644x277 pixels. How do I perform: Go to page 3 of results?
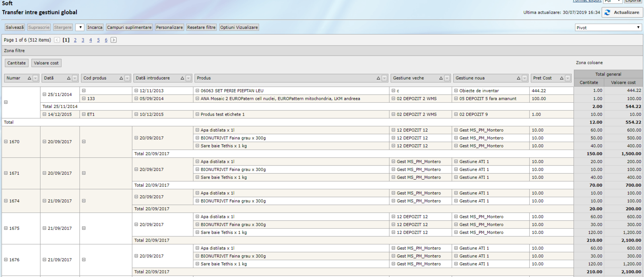coord(83,40)
